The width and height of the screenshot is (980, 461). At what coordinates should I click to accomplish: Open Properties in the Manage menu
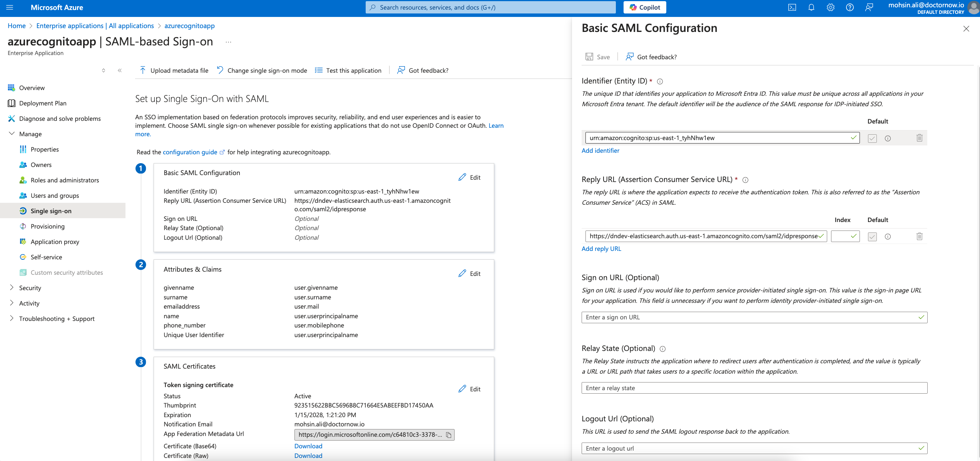click(45, 149)
